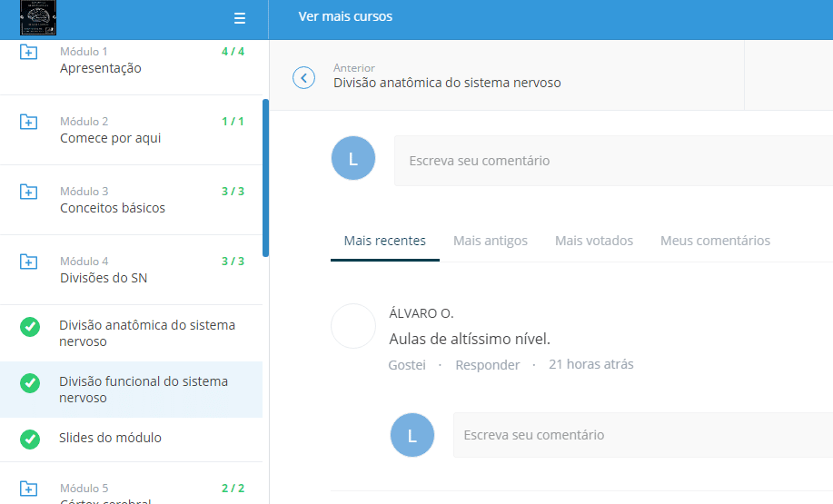The image size is (833, 504).
Task: Click Responder under Álvaro's comment
Action: click(x=488, y=365)
